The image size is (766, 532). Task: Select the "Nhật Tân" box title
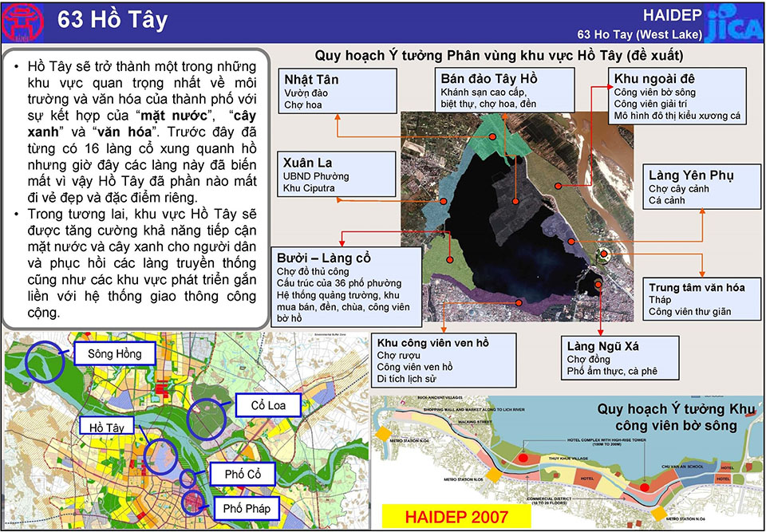click(311, 80)
